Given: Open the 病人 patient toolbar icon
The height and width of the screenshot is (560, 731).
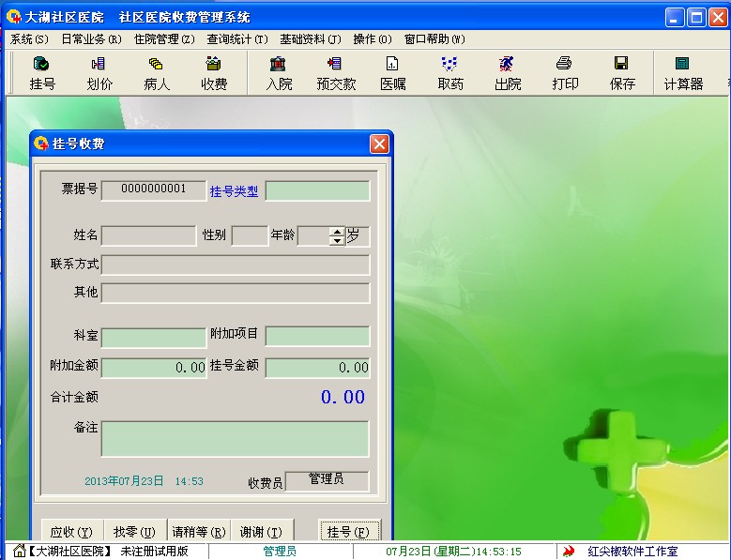Looking at the screenshot, I should [x=156, y=73].
